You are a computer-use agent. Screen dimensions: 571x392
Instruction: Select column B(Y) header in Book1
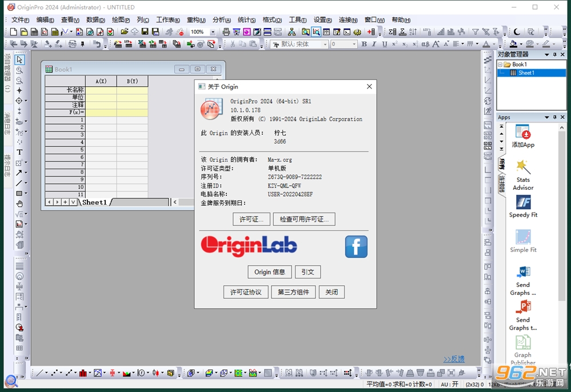pos(132,81)
